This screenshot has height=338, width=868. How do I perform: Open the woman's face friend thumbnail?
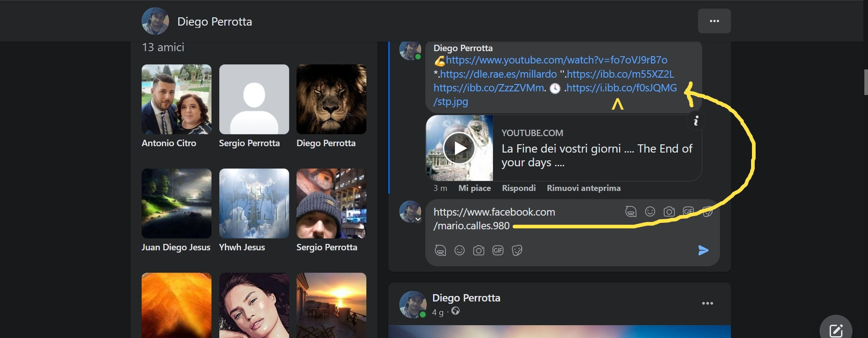(x=254, y=305)
